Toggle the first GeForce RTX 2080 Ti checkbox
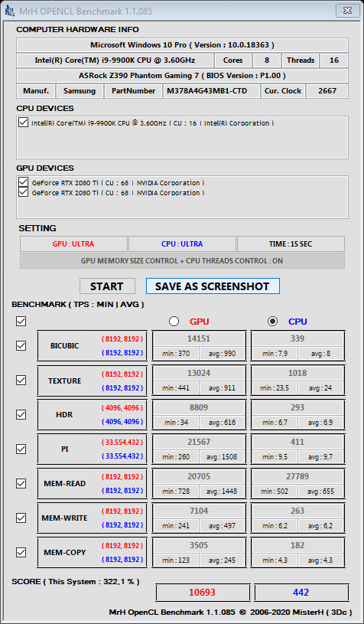Image resolution: width=364 pixels, height=624 pixels. tap(23, 183)
